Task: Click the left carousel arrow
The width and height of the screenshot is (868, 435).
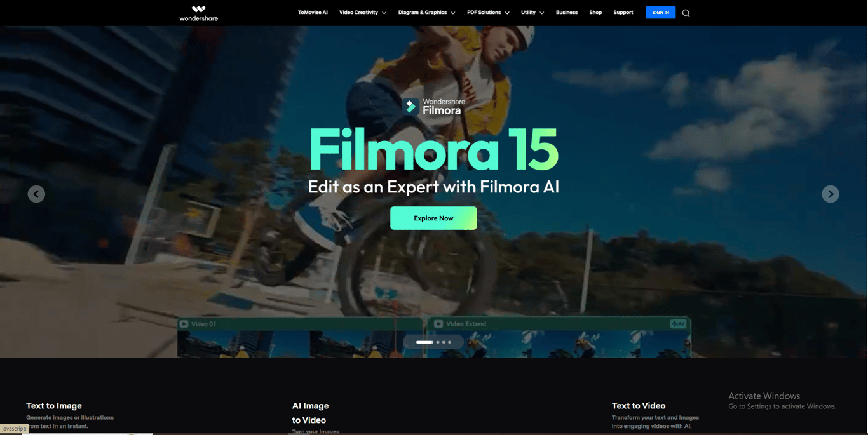Action: pos(36,194)
